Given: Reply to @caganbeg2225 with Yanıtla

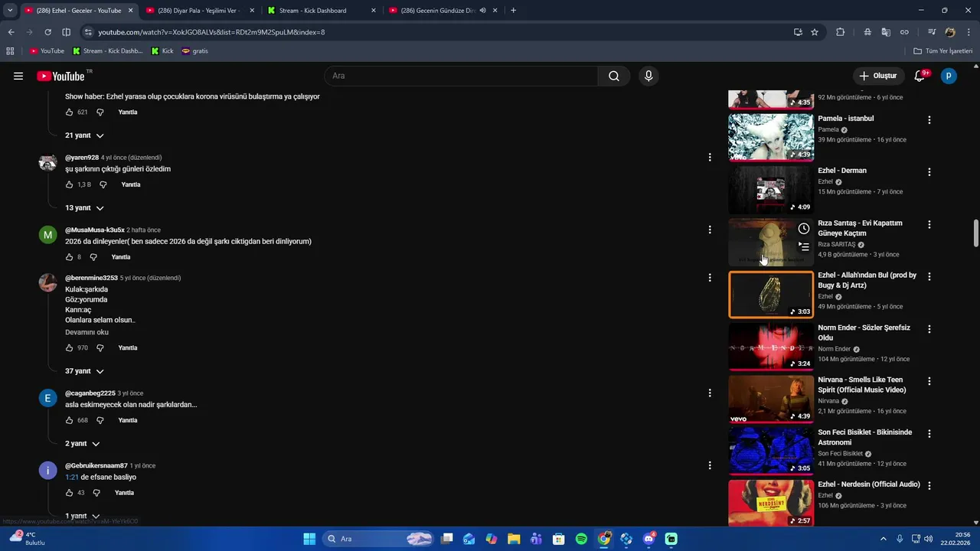Looking at the screenshot, I should point(128,420).
